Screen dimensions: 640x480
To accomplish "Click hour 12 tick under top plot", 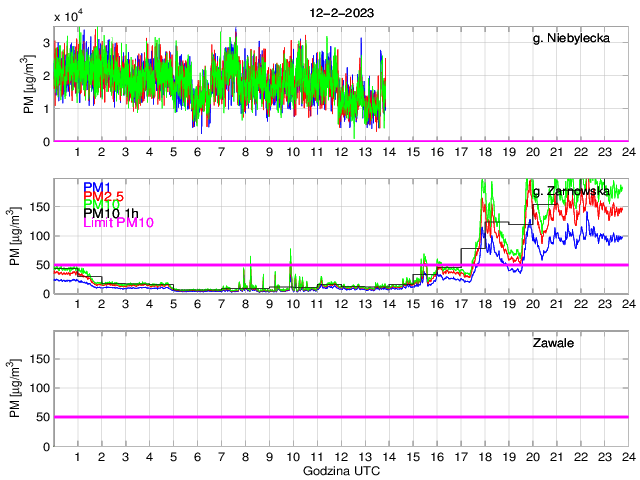I will coord(341,153).
